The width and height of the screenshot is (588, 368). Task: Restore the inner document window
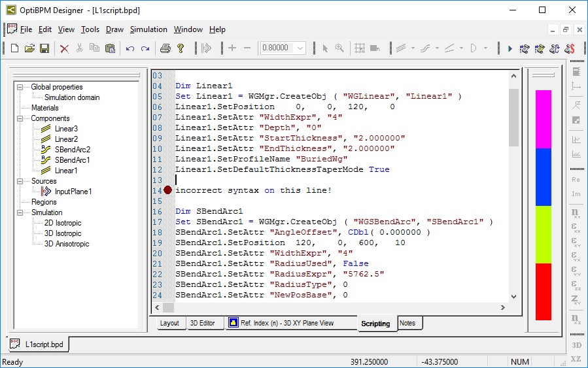566,29
